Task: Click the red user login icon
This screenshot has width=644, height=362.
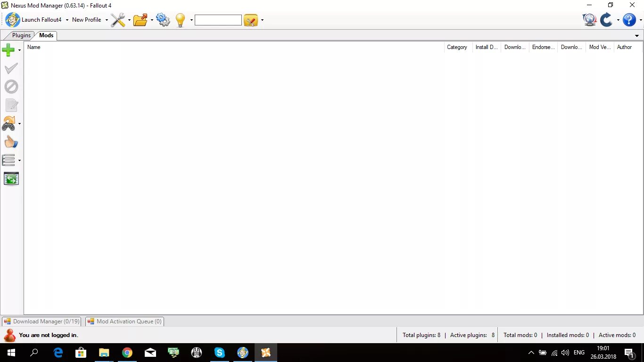Action: (x=9, y=335)
